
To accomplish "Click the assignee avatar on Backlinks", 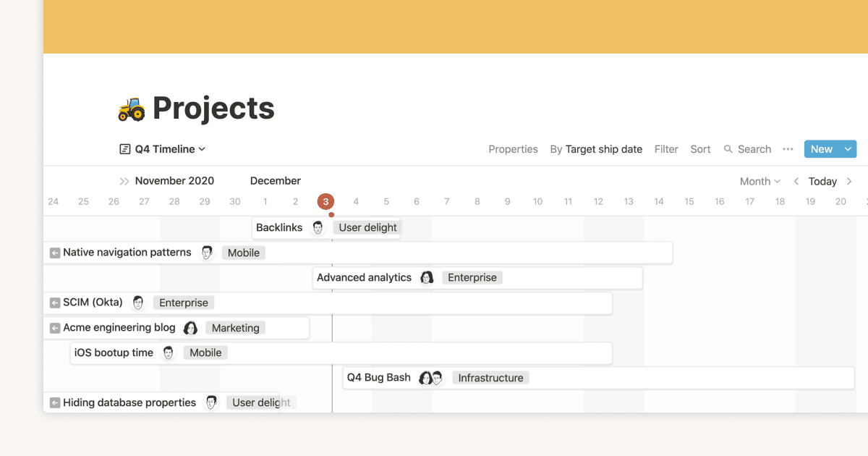I will [x=317, y=227].
